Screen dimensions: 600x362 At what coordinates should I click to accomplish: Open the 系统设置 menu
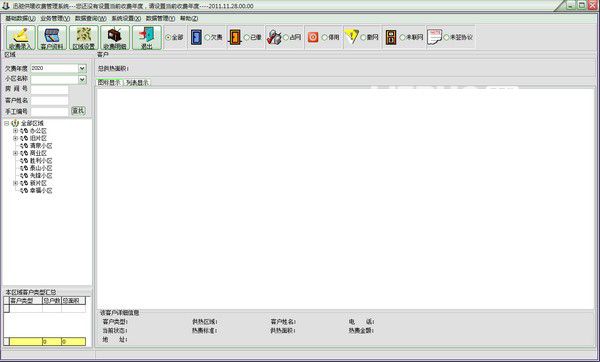click(126, 18)
